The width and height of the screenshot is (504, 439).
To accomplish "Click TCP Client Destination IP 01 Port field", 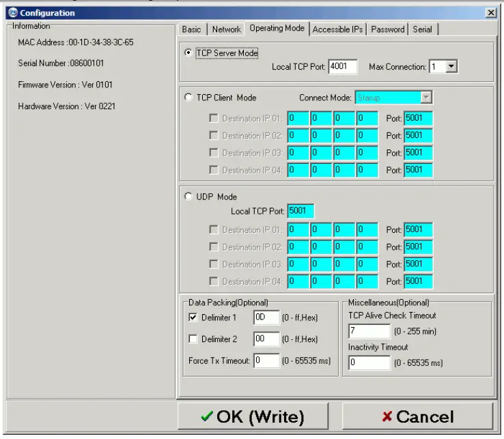I will [418, 118].
